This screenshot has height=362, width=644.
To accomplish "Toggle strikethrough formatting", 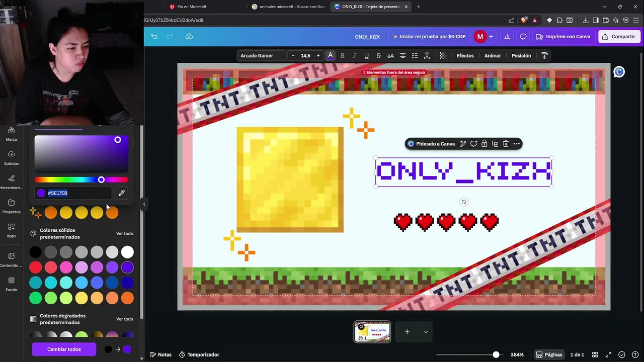I will 378,56.
